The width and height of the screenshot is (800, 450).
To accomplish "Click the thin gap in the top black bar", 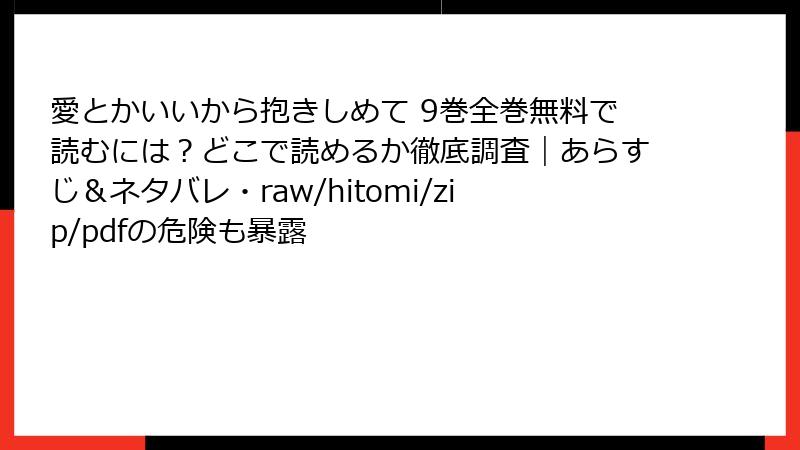I will (441, 7).
